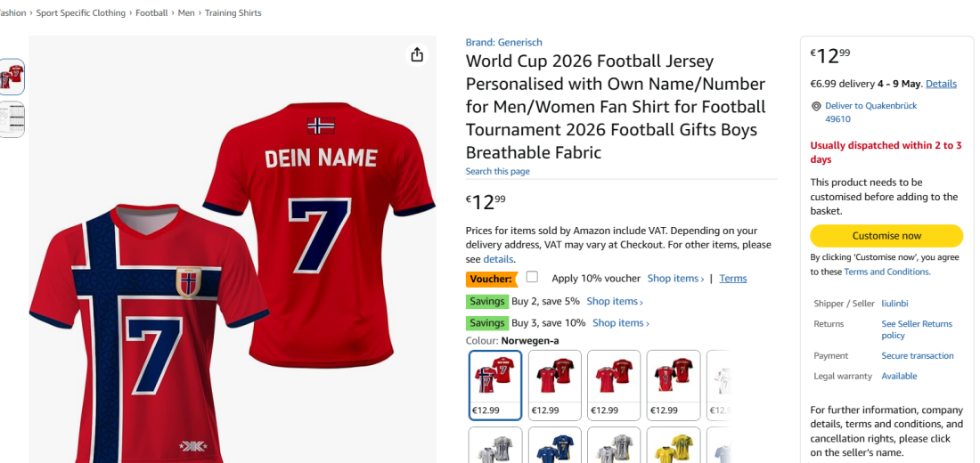This screenshot has width=980, height=463.
Task: Expand Shop items beside Buy 2 savings
Action: point(615,301)
